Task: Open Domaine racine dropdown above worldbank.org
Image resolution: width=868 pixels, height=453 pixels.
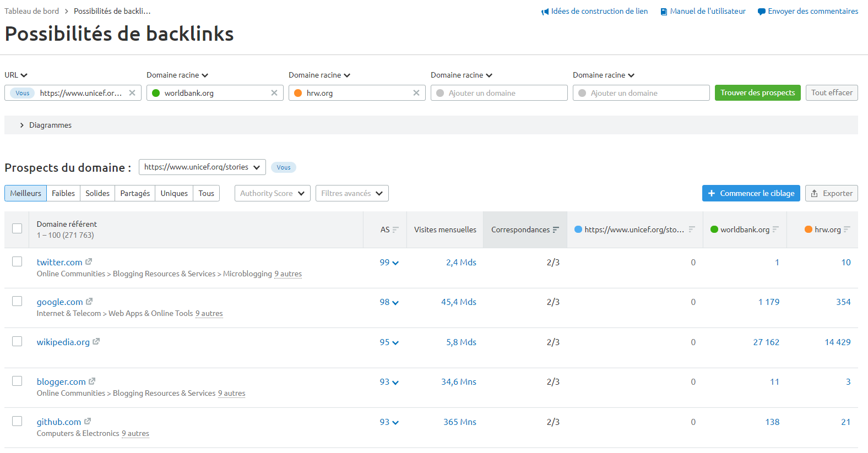Action: point(177,75)
